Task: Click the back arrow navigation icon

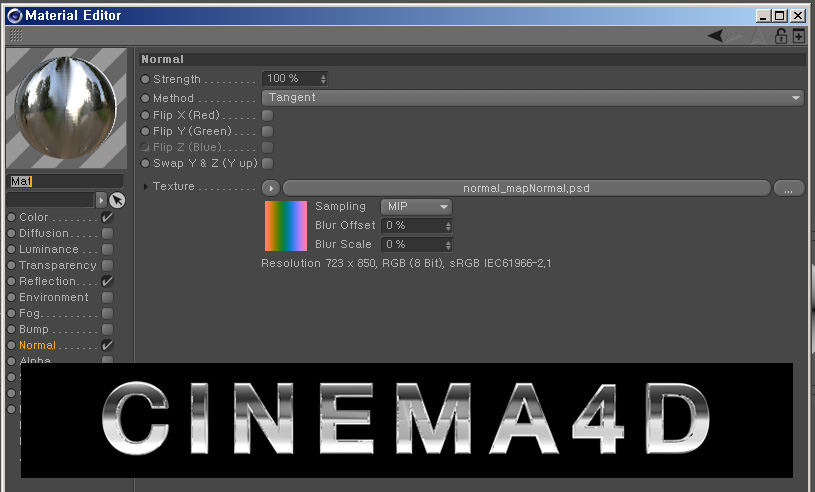Action: tap(715, 36)
